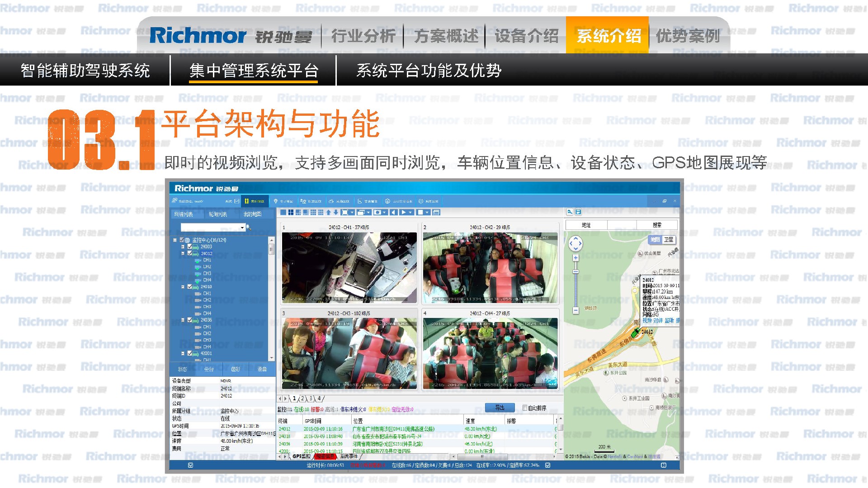Select 系统平台功能及优势 sub-tab

click(429, 70)
